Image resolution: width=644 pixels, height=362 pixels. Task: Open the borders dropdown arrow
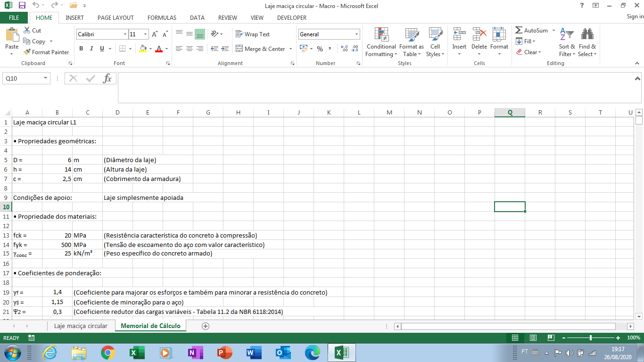point(131,49)
